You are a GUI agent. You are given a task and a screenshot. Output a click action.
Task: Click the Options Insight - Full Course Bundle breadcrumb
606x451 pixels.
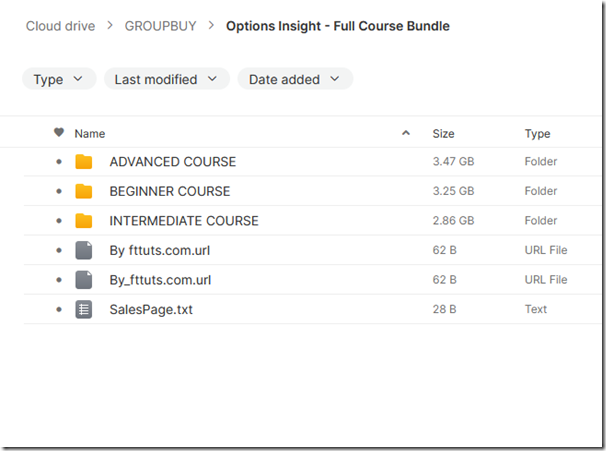pyautogui.click(x=338, y=26)
